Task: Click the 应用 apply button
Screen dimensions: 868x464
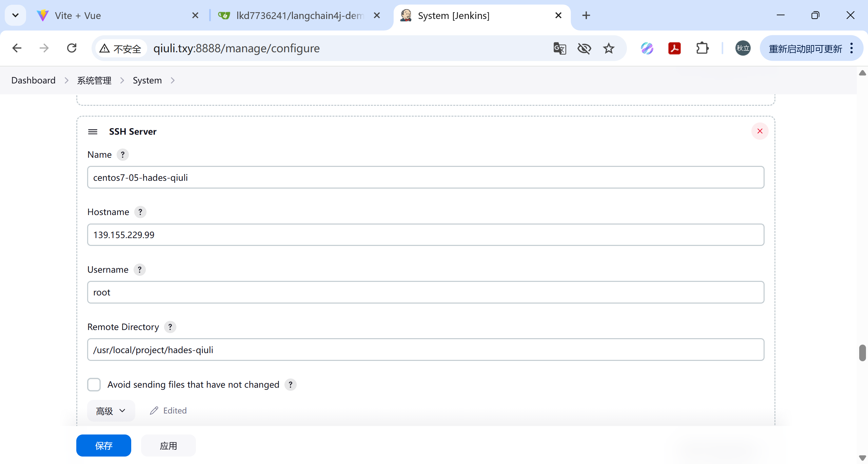Action: tap(168, 446)
